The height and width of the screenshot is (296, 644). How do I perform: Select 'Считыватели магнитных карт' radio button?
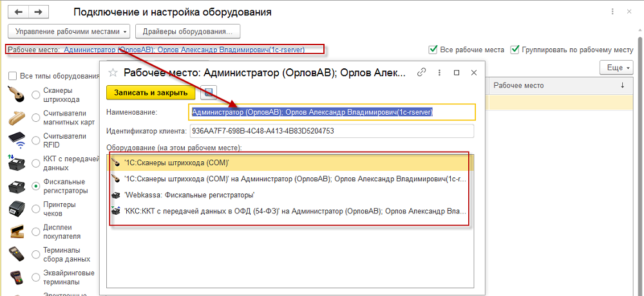click(x=35, y=118)
